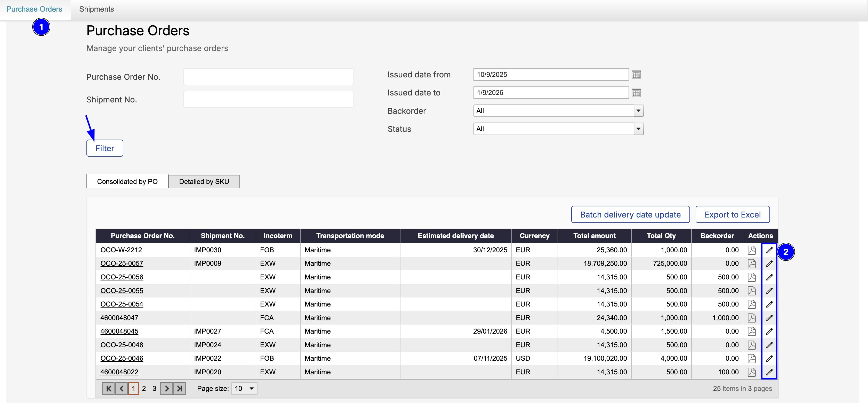868x403 pixels.
Task: Edit order OCO-25-0057 with pencil icon
Action: (x=769, y=264)
